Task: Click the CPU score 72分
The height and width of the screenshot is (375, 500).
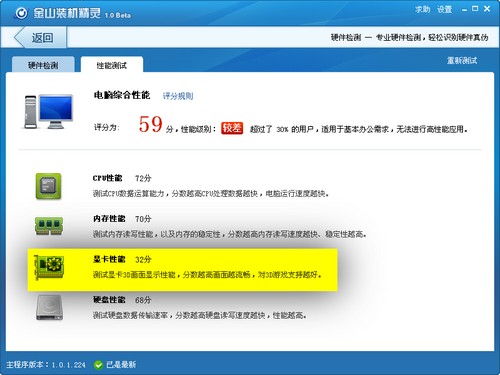Action: click(143, 178)
